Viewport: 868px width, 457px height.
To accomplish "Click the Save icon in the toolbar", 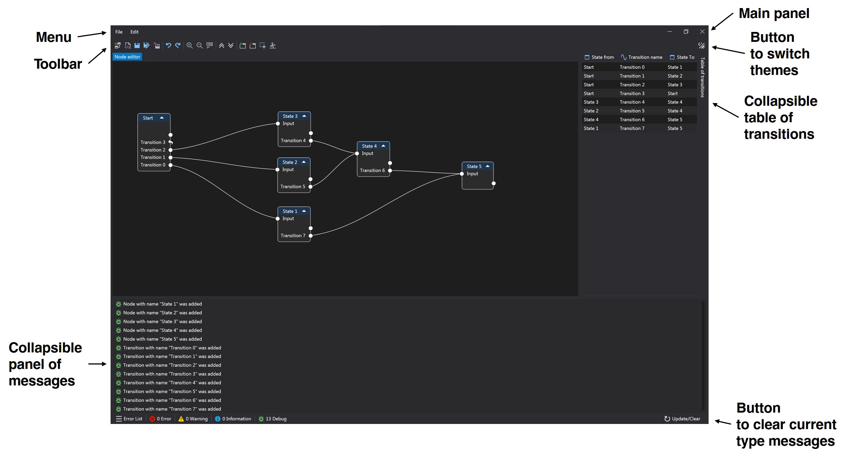I will pos(137,46).
